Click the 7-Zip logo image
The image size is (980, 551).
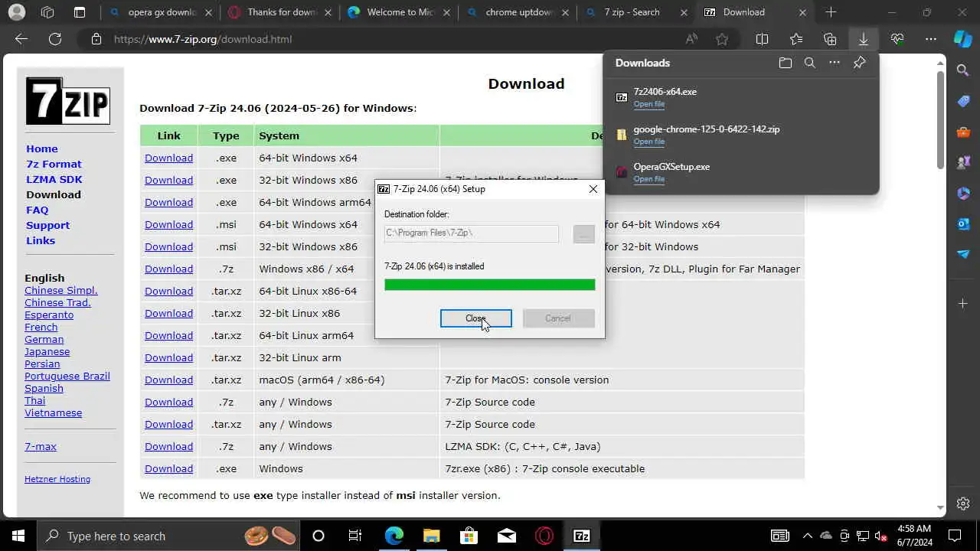click(68, 100)
